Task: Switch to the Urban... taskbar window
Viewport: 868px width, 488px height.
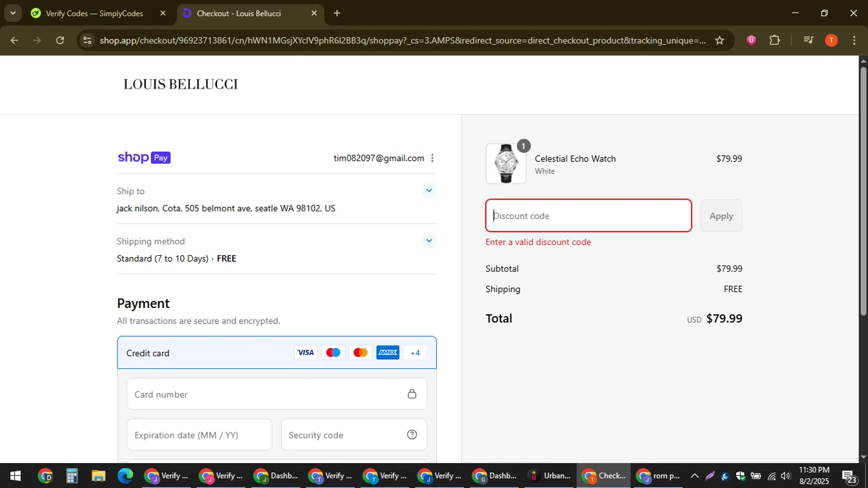Action: [549, 476]
